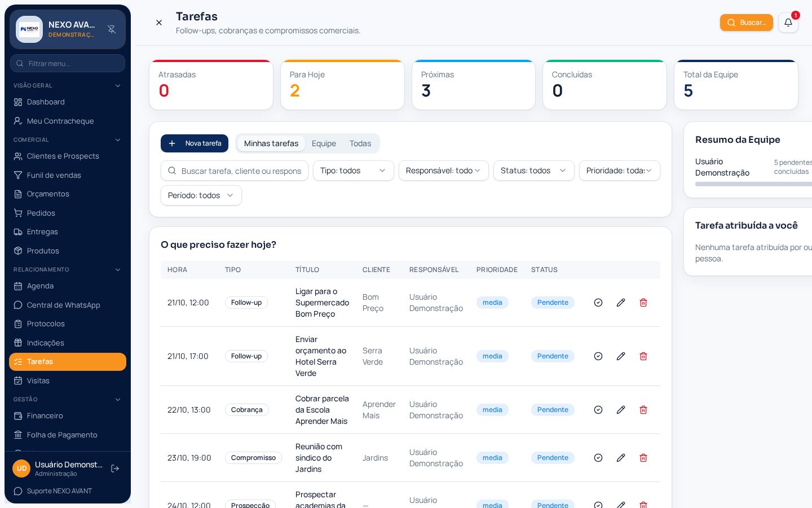Click the team progress bar under Usuário Demonstração
This screenshot has height=508, width=812.
(x=753, y=184)
